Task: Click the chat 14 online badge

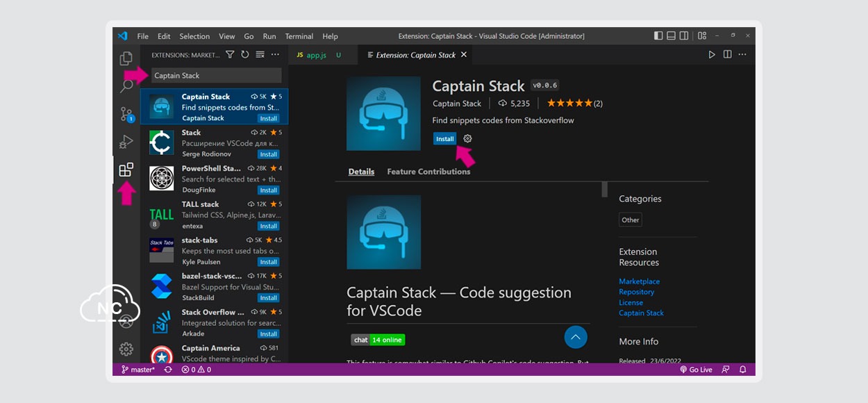Action: pos(378,340)
